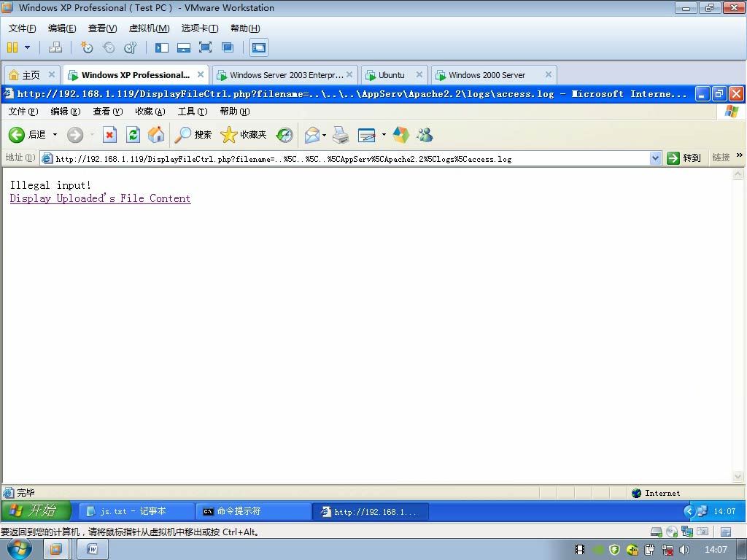
Task: Open Internet Explorer 收藏(A) menu
Action: pyautogui.click(x=150, y=112)
